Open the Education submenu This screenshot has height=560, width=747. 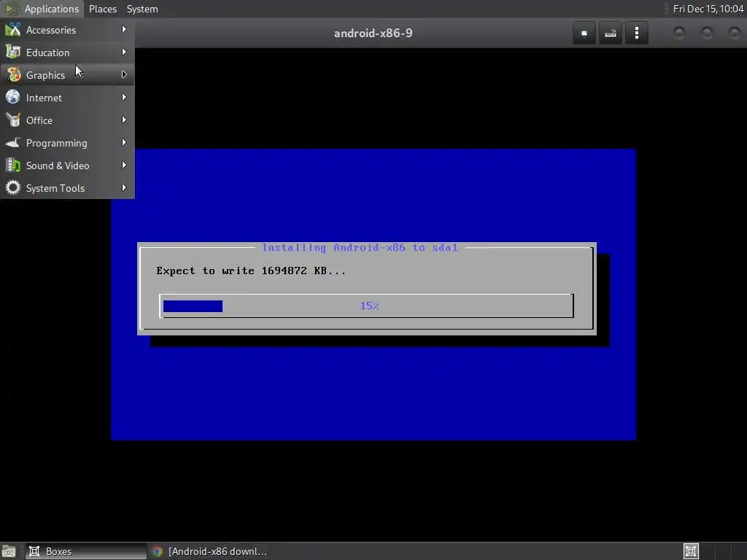coord(67,52)
